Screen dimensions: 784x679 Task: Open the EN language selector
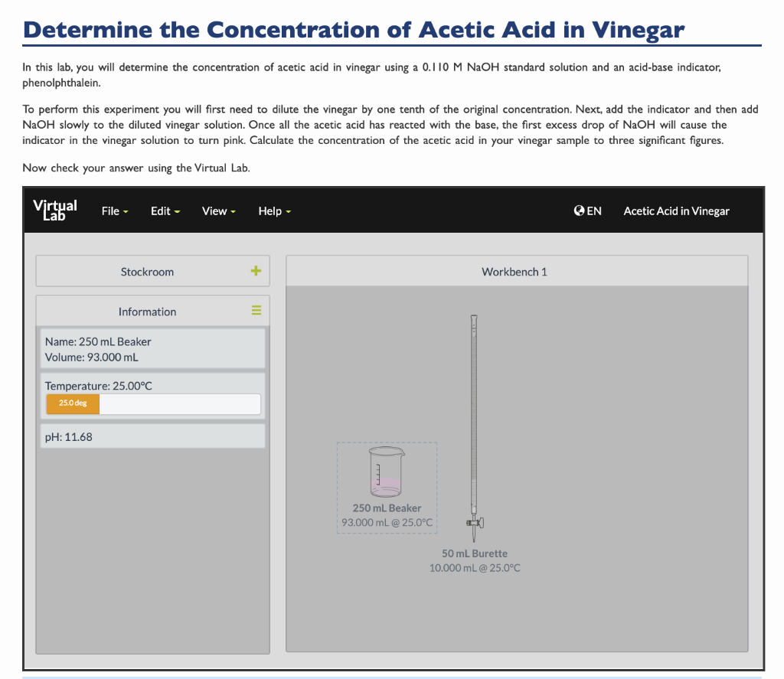pos(594,211)
